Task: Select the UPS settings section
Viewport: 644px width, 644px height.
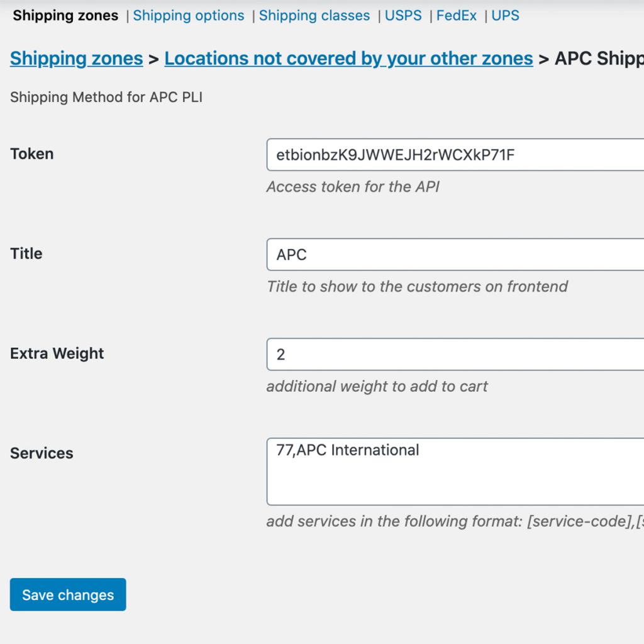Action: point(505,16)
